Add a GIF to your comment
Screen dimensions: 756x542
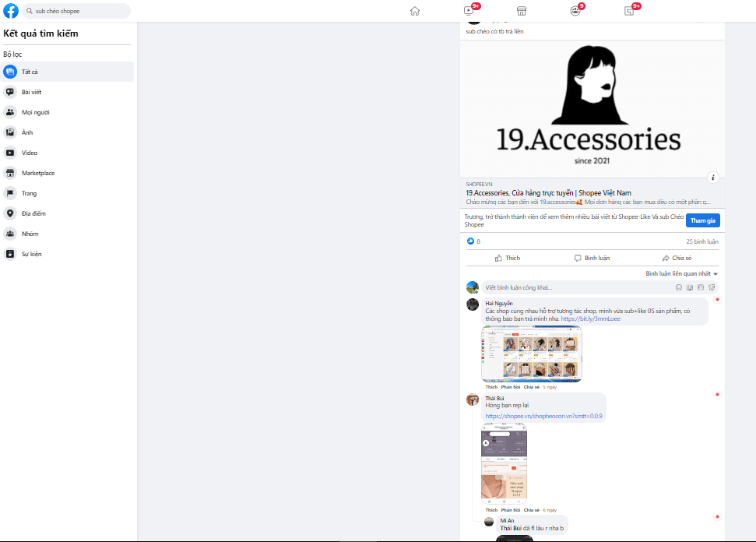click(700, 287)
